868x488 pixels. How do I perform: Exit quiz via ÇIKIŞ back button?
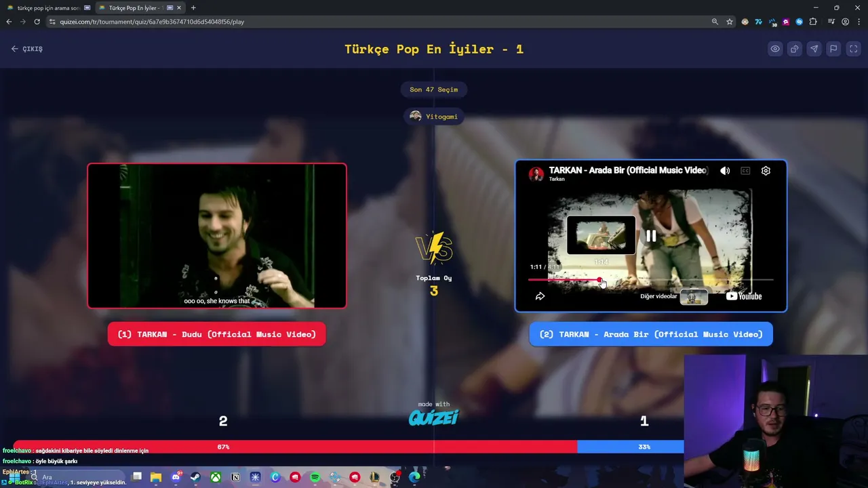[x=27, y=49]
